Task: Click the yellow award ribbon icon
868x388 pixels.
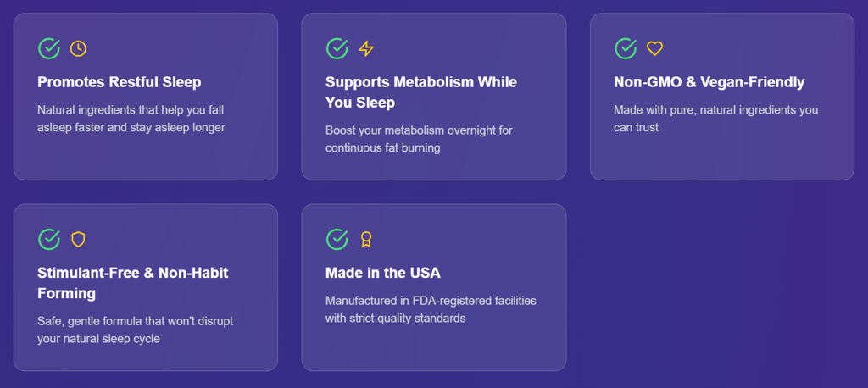Action: coord(366,240)
